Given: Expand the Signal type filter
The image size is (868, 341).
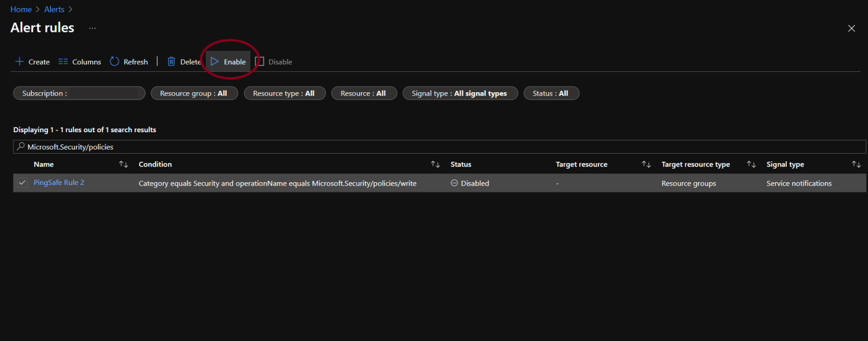Looking at the screenshot, I should pyautogui.click(x=459, y=93).
